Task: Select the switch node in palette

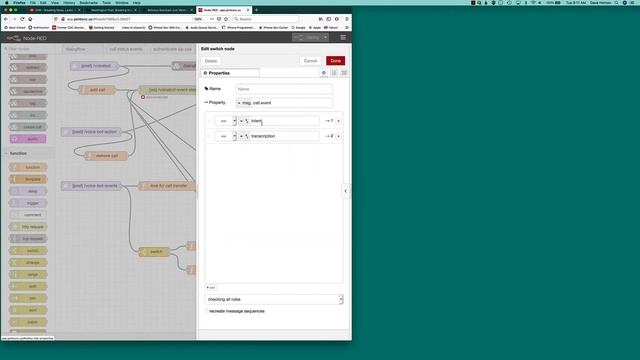Action: coord(28,251)
